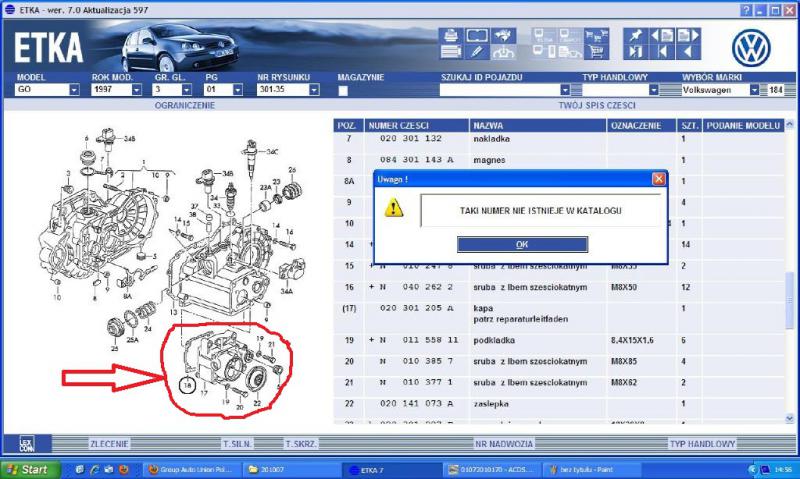Viewport: 800px width, 479px height.
Task: Select the pencil edit icon
Action: click(x=477, y=52)
